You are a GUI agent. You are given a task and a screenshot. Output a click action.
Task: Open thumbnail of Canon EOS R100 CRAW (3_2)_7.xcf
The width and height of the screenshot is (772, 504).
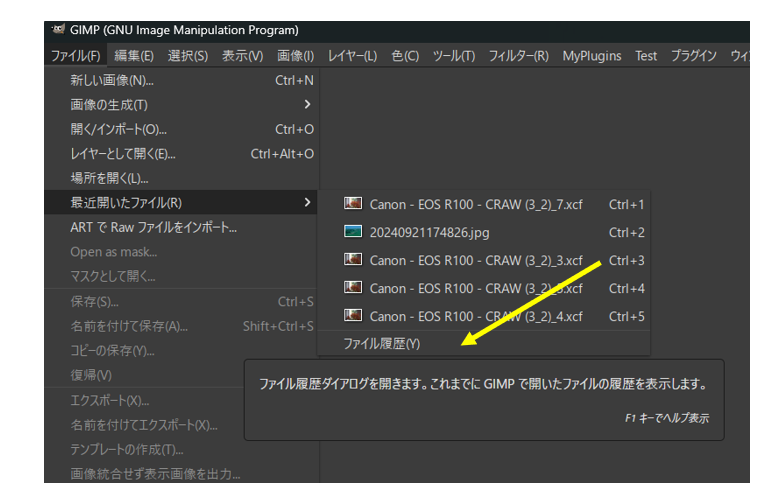(x=353, y=203)
